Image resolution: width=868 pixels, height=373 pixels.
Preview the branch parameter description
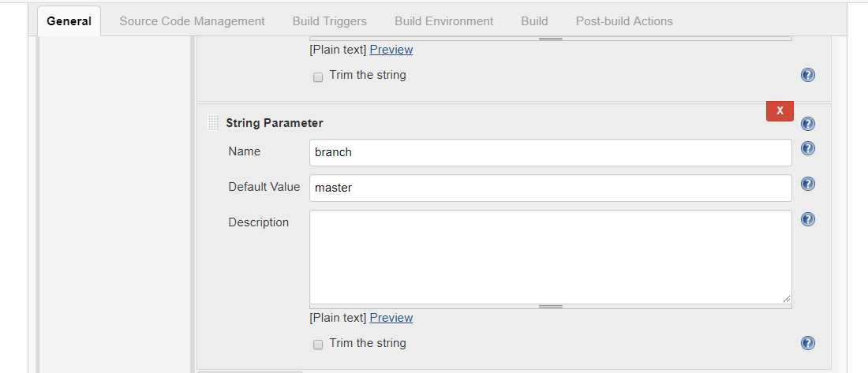391,318
